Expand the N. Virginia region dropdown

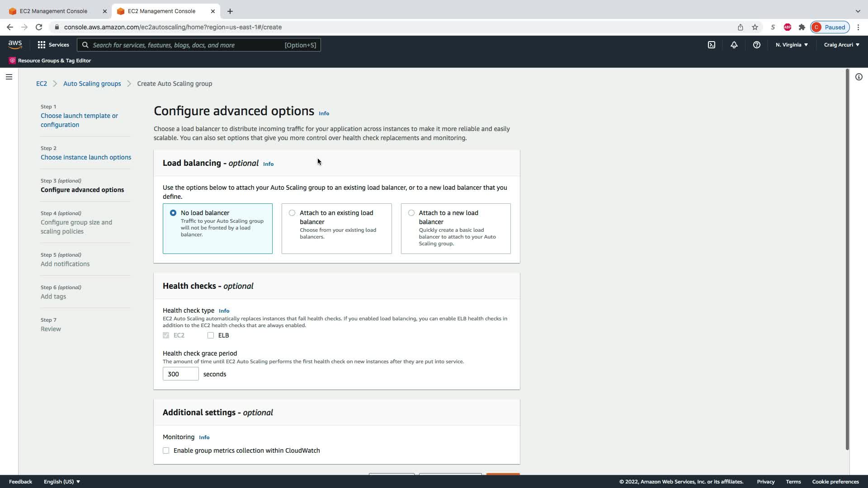pyautogui.click(x=792, y=45)
